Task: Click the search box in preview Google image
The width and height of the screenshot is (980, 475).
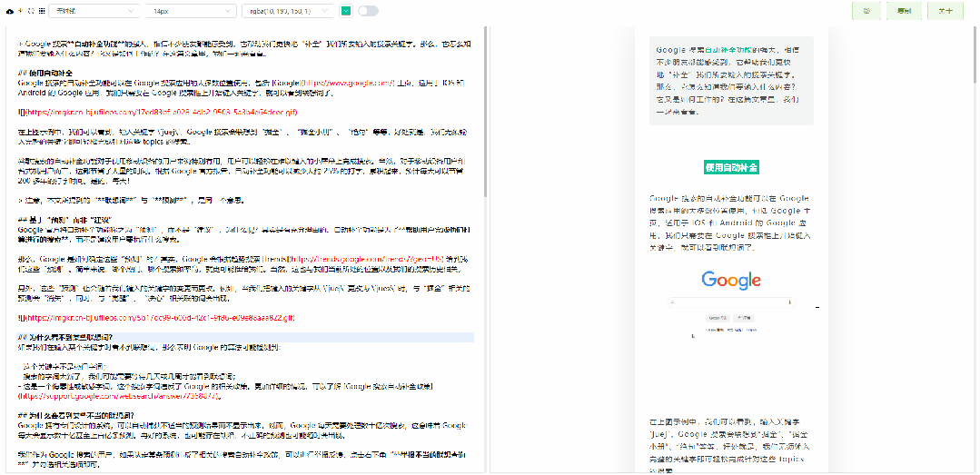Action: coord(731,302)
